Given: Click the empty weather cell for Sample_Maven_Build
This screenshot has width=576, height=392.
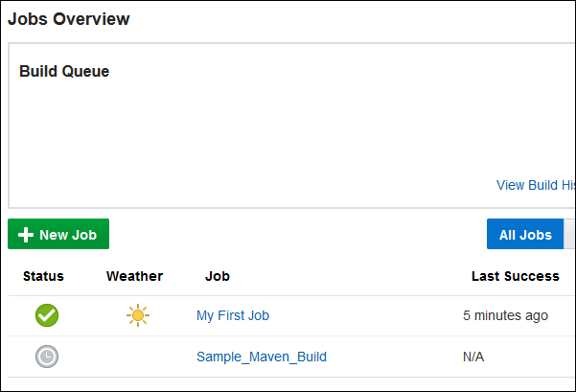Looking at the screenshot, I should [134, 357].
